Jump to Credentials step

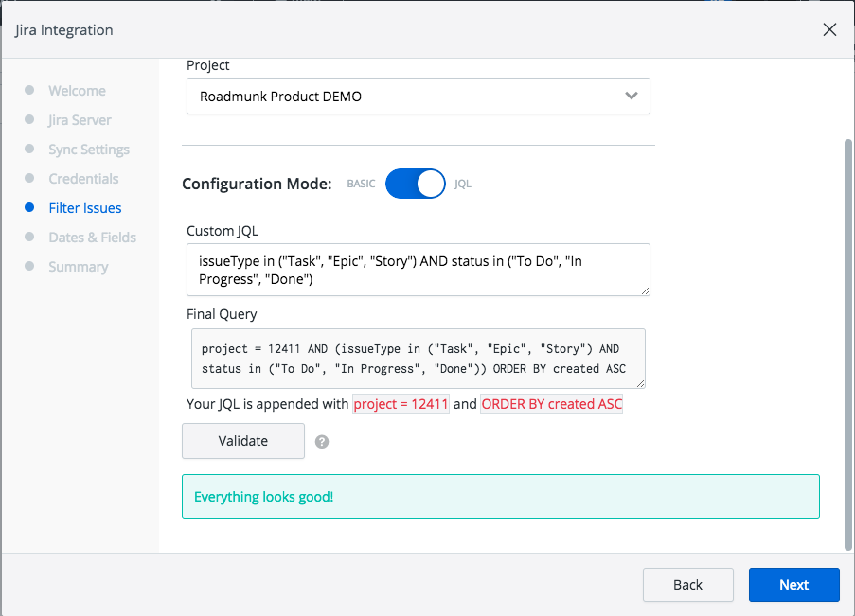(x=83, y=179)
